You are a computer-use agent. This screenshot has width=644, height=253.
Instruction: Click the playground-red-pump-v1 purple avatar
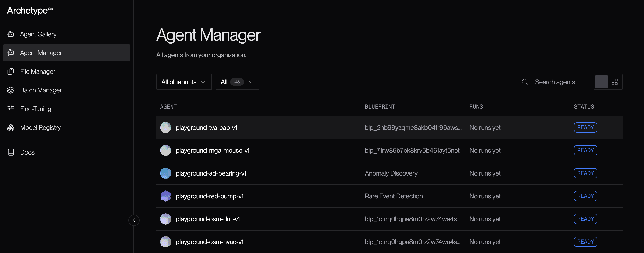165,196
